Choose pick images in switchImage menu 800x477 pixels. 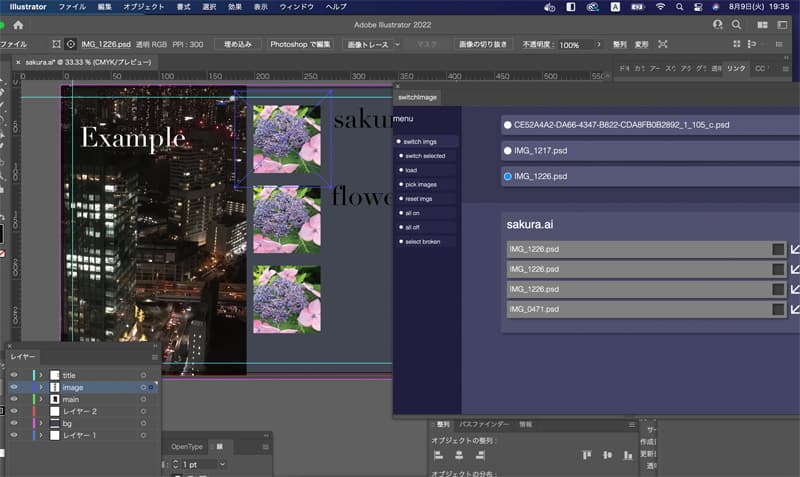tap(426, 184)
